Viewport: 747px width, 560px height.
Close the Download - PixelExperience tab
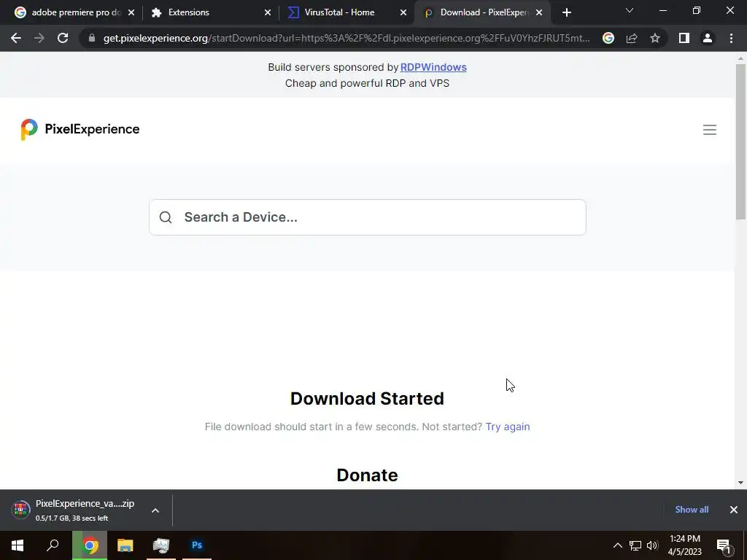pyautogui.click(x=539, y=12)
